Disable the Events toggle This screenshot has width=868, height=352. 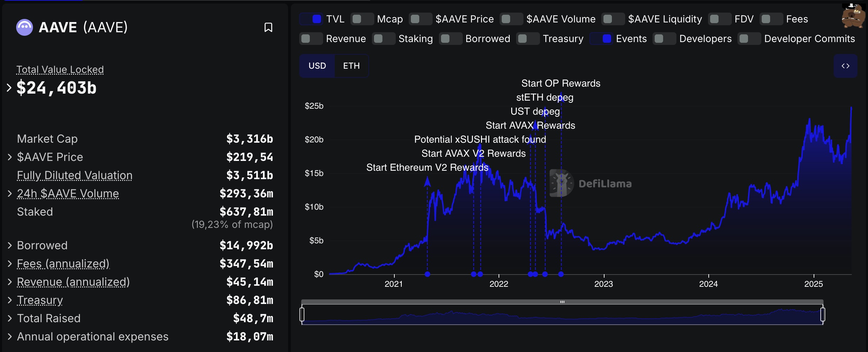tap(601, 39)
